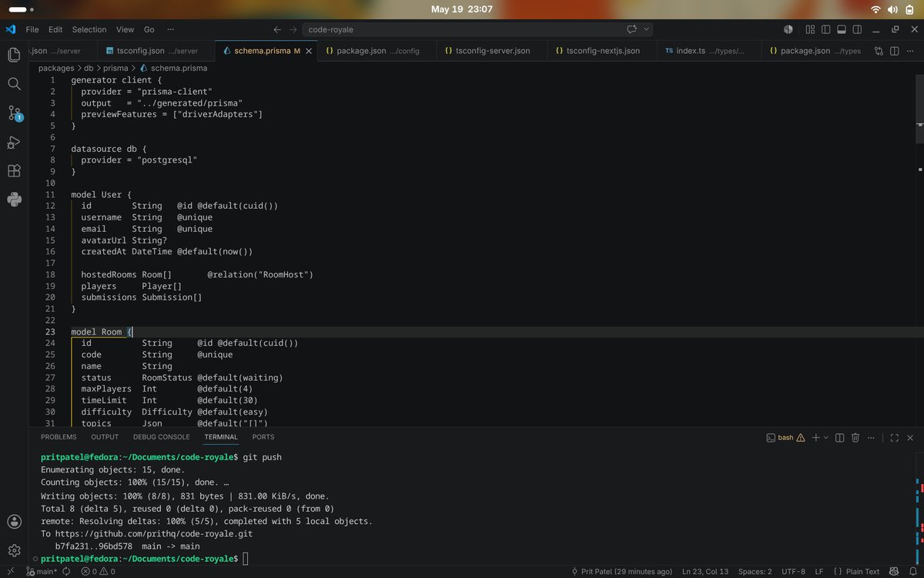Split the editor to the right
Viewport: 924px width, 578px height.
[895, 51]
